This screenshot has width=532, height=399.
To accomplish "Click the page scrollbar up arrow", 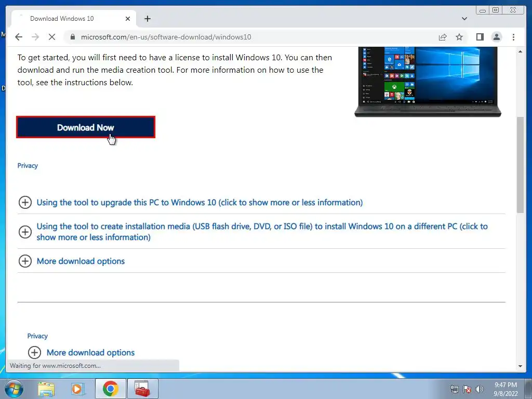I will pyautogui.click(x=520, y=51).
